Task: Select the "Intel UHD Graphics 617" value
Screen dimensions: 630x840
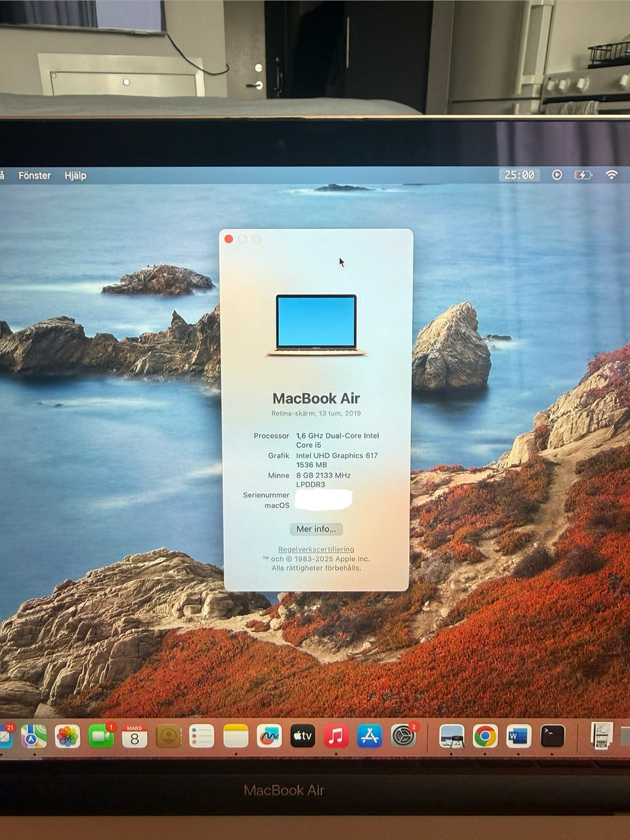Action: pos(337,455)
